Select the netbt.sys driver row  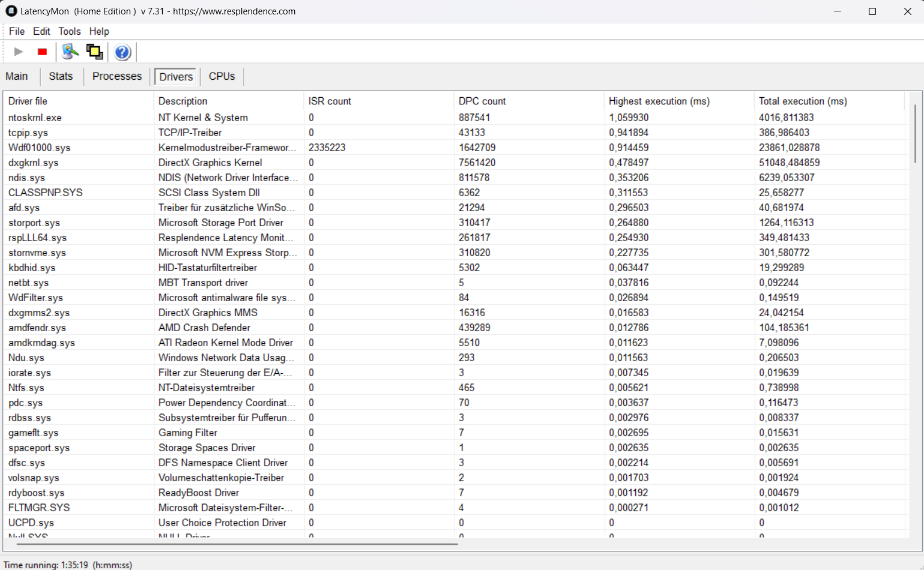(456, 283)
